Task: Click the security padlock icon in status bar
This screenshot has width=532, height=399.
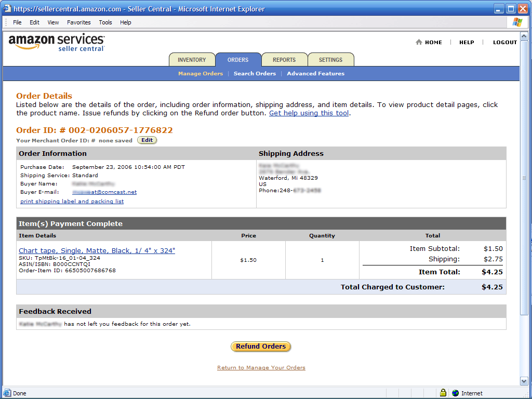Action: [x=443, y=393]
